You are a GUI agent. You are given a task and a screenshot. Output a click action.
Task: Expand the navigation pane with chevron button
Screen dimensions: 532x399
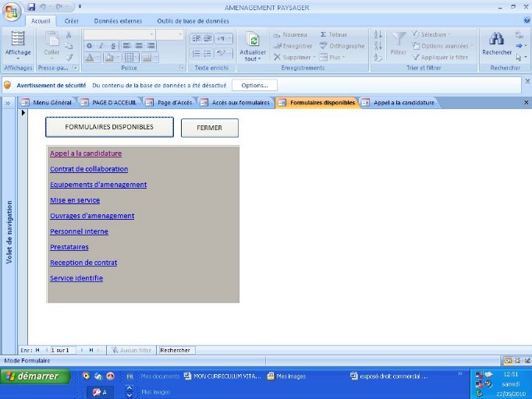click(8, 103)
